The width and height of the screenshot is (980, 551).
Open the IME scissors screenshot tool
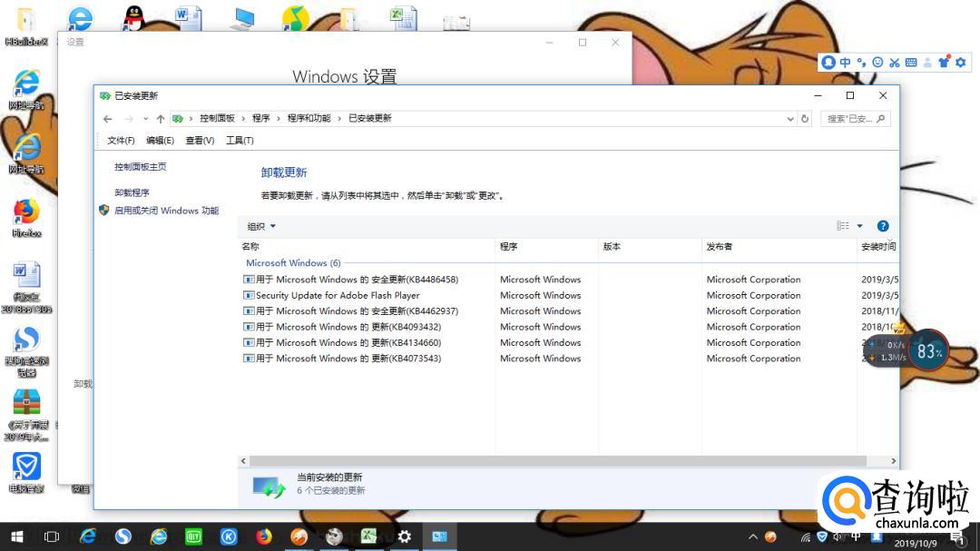point(895,62)
